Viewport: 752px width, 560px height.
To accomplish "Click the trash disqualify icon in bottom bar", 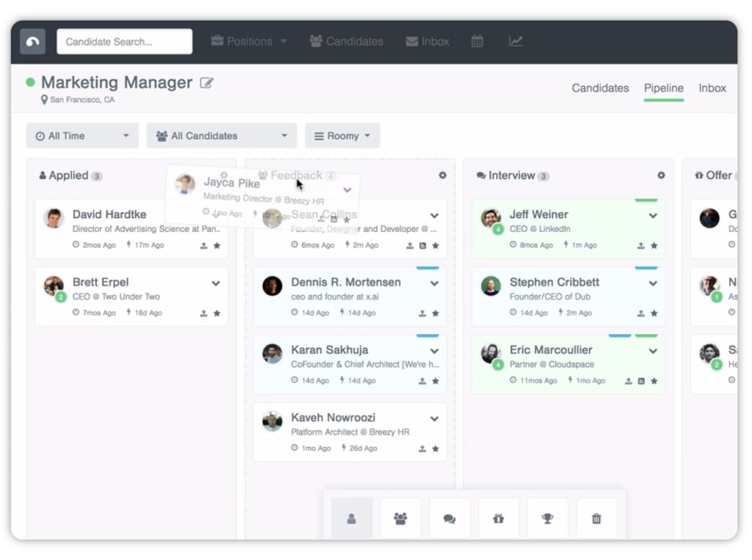I will click(596, 518).
